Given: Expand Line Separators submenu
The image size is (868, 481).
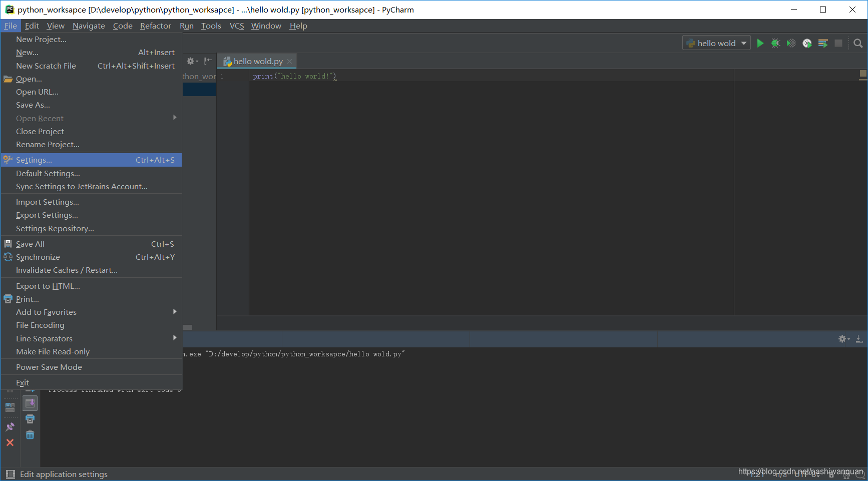Looking at the screenshot, I should pyautogui.click(x=91, y=338).
